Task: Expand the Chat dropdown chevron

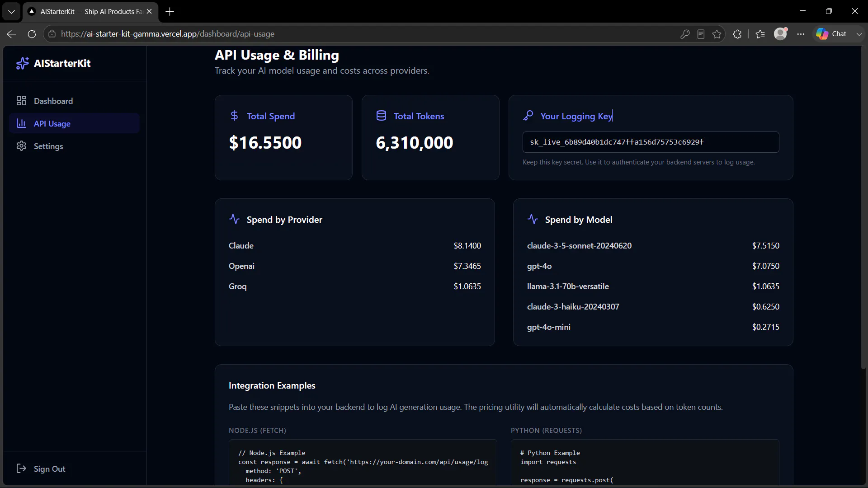Action: pyautogui.click(x=859, y=34)
